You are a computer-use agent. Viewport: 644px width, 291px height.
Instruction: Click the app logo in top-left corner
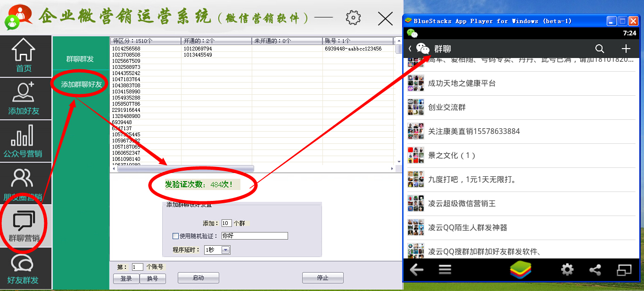[x=17, y=17]
